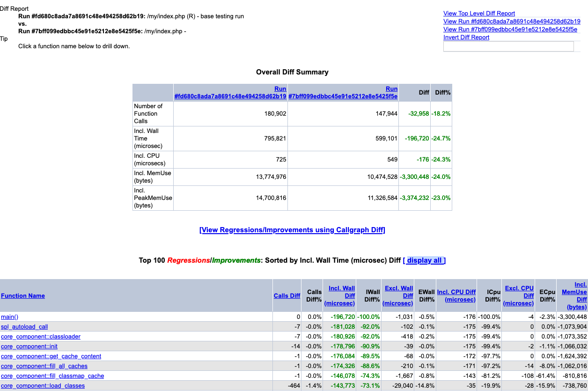Select the -24.7% diff percentage

(441, 139)
